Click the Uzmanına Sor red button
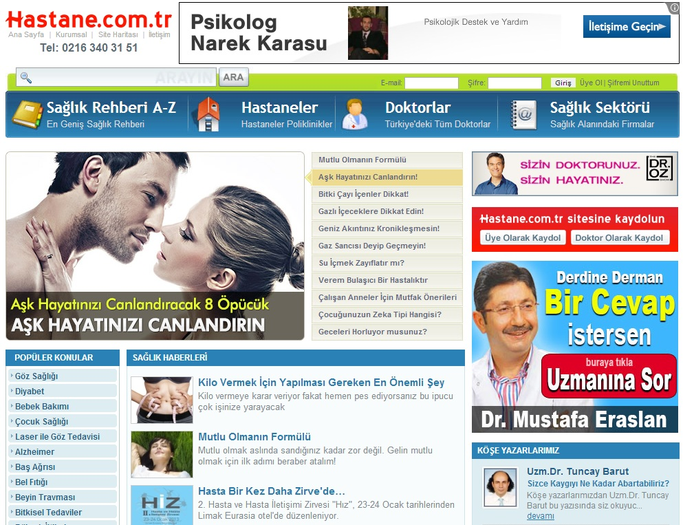Image resolution: width=683 pixels, height=525 pixels. tap(609, 376)
